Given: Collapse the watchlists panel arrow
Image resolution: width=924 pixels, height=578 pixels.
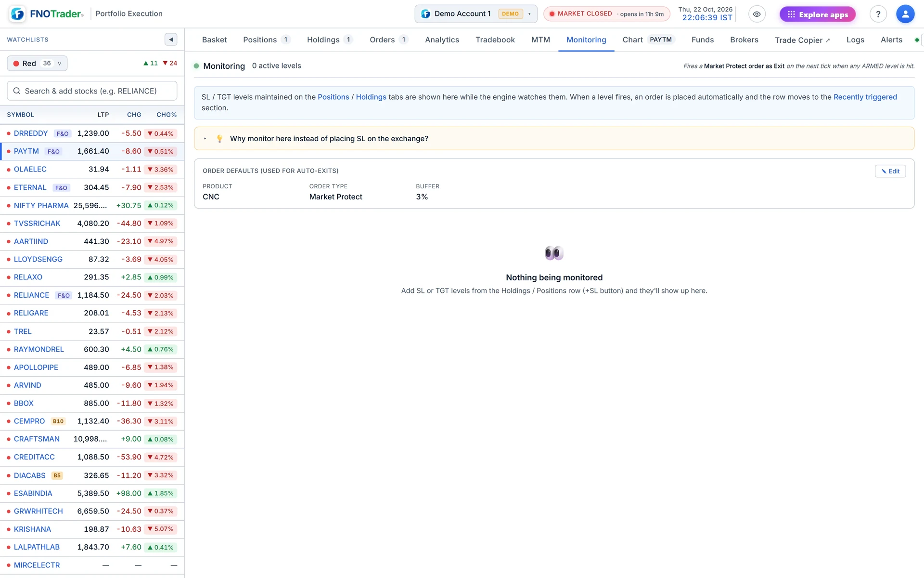Looking at the screenshot, I should click(171, 39).
